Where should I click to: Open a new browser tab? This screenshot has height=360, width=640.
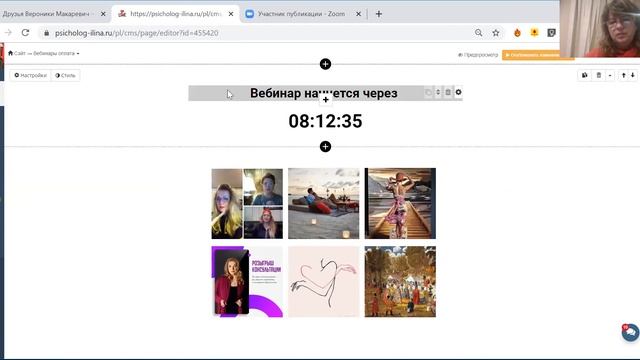(x=379, y=14)
